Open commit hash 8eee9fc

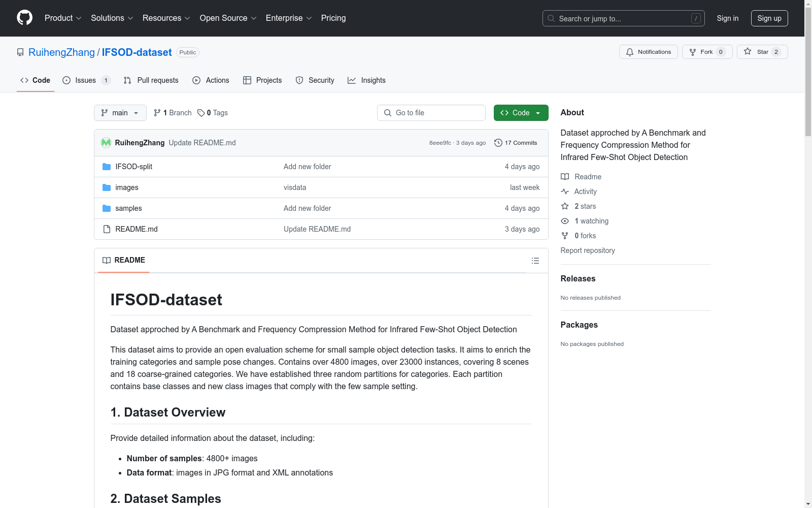[x=440, y=143]
